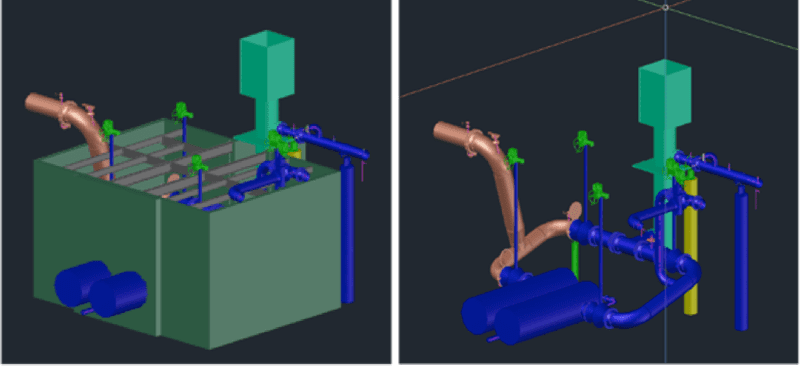The image size is (800, 366).
Task: Pick the blue U-bend discharge pipe in right view
Action: tap(658, 301)
